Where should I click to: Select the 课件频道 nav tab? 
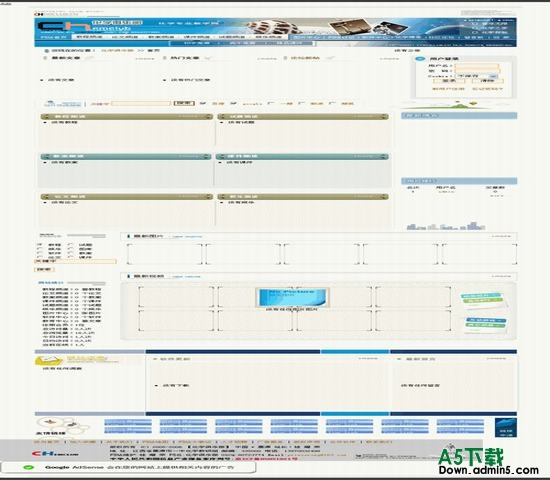197,37
